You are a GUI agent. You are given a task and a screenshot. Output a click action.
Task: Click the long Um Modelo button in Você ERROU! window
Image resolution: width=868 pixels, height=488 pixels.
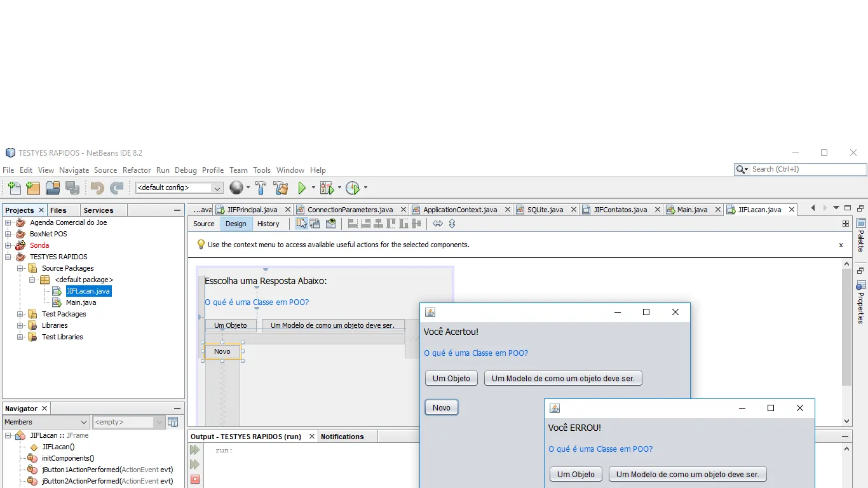tap(688, 475)
